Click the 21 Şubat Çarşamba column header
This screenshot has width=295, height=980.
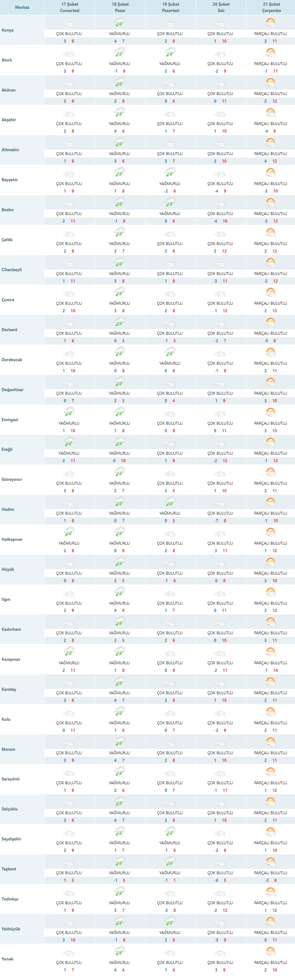[271, 7]
